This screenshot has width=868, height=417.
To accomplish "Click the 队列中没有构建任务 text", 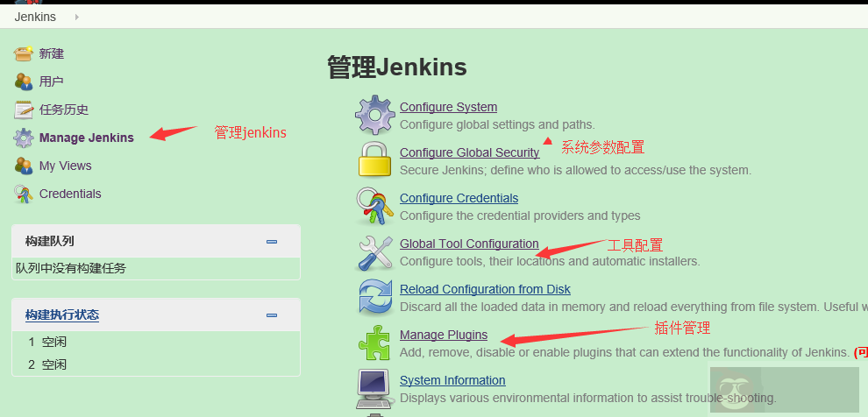I will [71, 269].
